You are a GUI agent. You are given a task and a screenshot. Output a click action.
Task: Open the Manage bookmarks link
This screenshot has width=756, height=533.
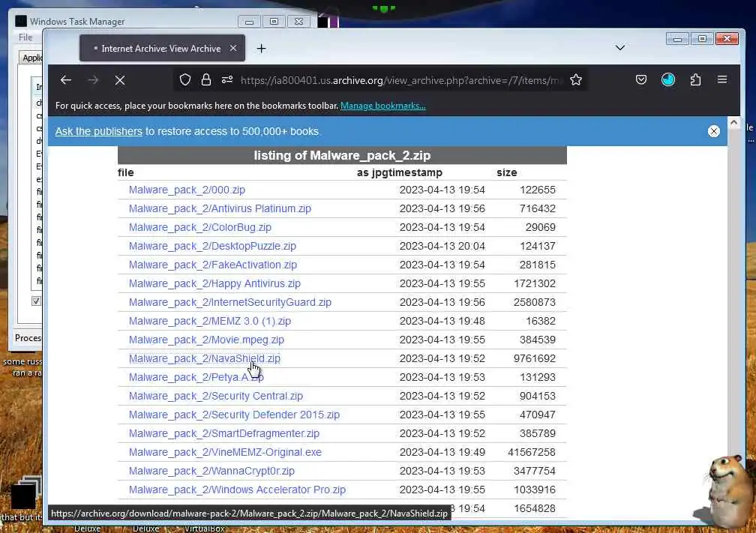tap(382, 106)
